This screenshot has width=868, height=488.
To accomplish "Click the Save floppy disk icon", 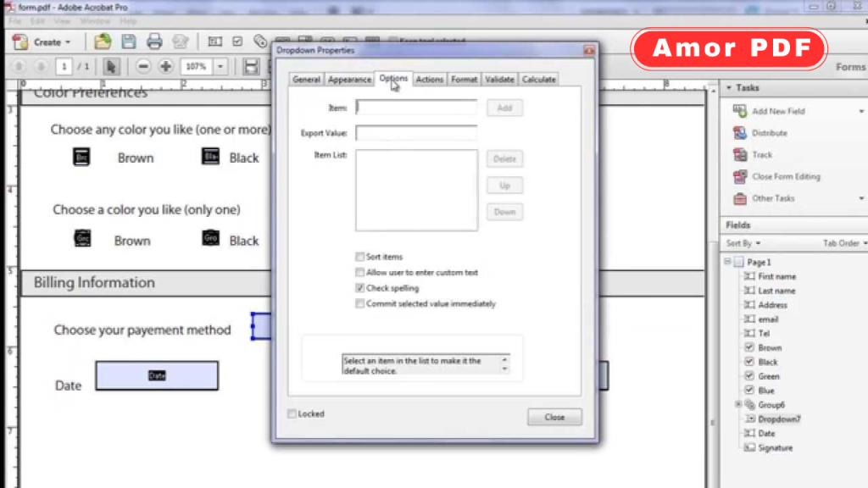I will click(129, 42).
